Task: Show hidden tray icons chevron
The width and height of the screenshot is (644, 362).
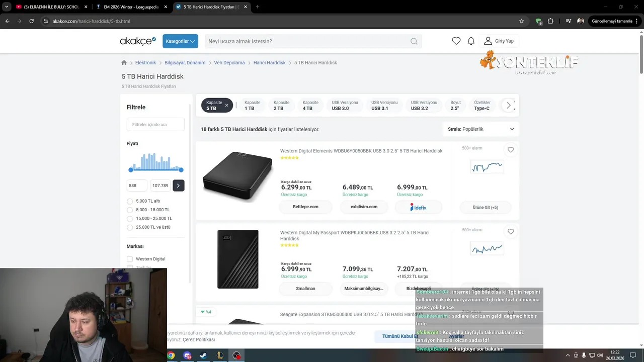Action: coord(568,355)
